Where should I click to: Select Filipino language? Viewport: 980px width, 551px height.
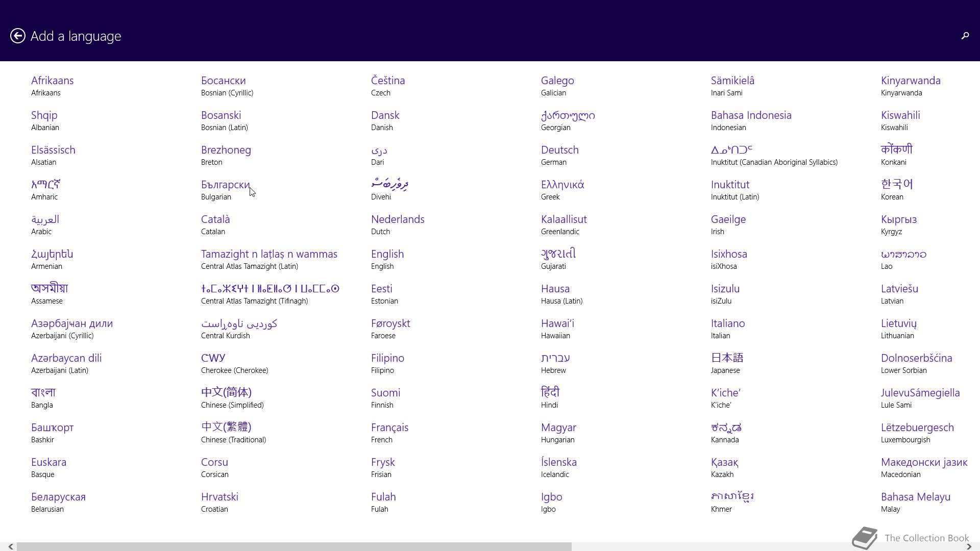388,364
